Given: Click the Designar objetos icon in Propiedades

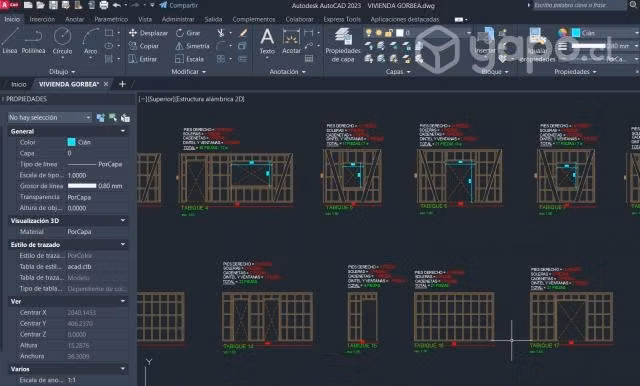Looking at the screenshot, I should click(113, 118).
